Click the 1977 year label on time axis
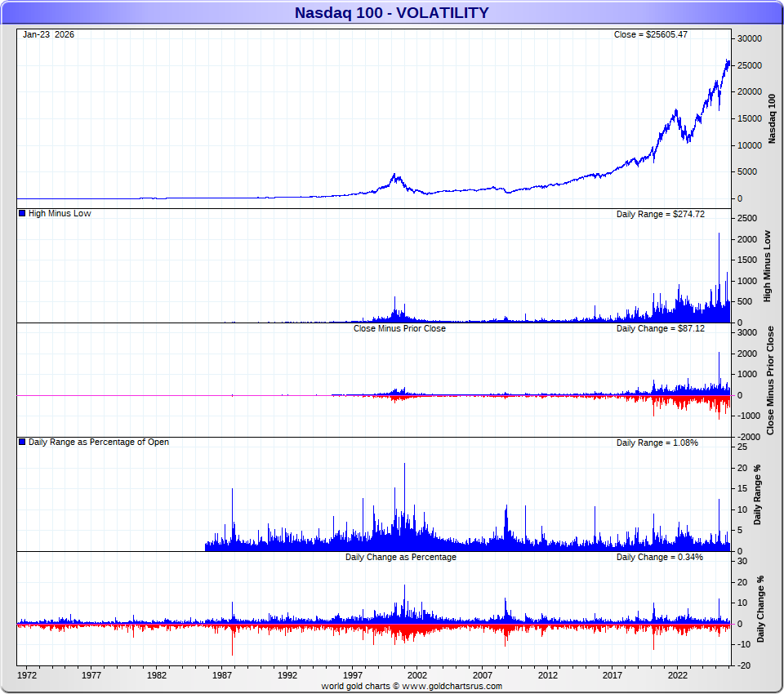 click(x=91, y=675)
